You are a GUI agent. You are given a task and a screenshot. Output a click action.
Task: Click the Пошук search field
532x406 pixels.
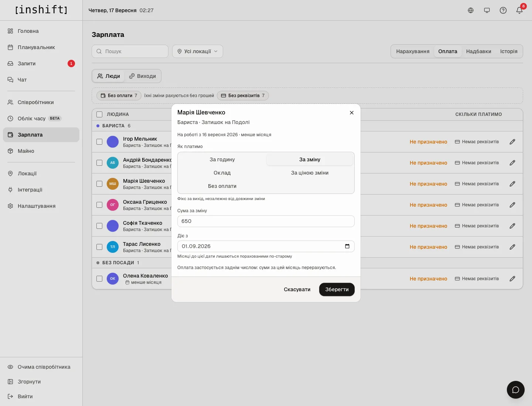130,51
